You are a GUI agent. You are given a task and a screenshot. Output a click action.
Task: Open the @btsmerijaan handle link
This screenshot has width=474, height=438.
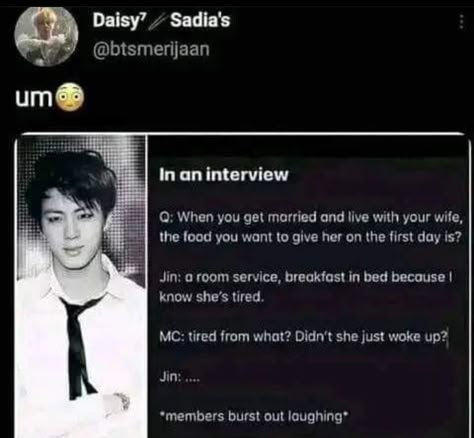pos(151,48)
